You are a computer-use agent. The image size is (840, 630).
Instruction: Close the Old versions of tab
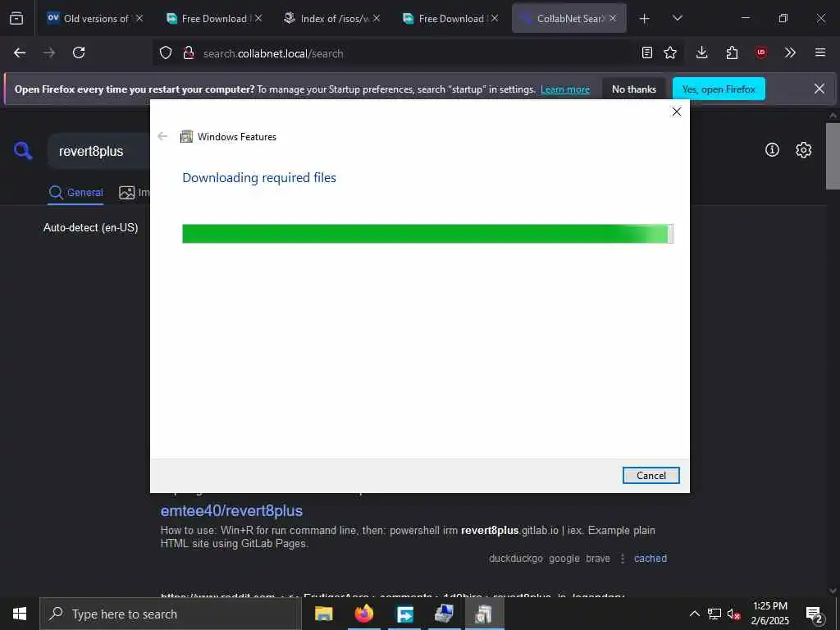[139, 18]
